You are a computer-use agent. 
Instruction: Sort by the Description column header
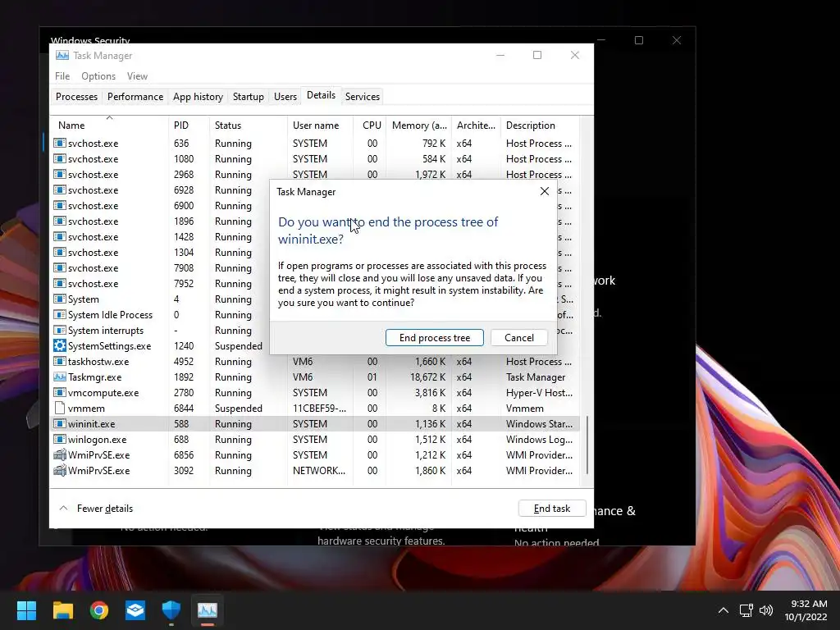(x=540, y=126)
